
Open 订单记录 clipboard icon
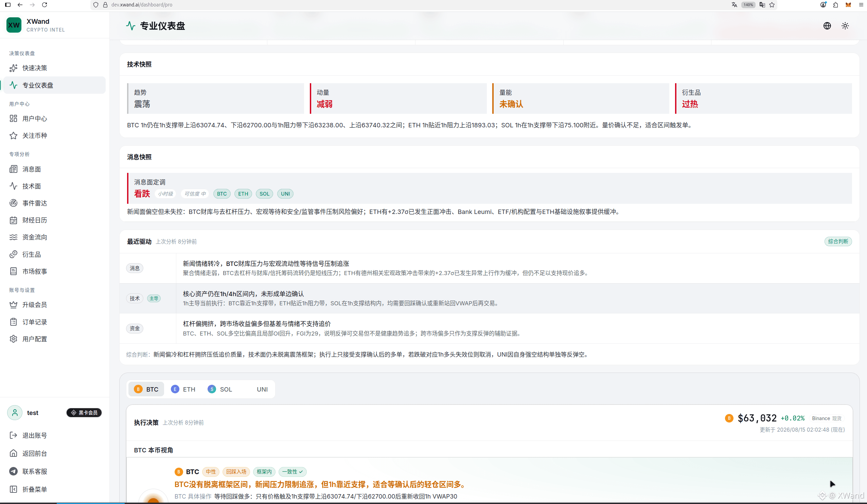point(13,322)
